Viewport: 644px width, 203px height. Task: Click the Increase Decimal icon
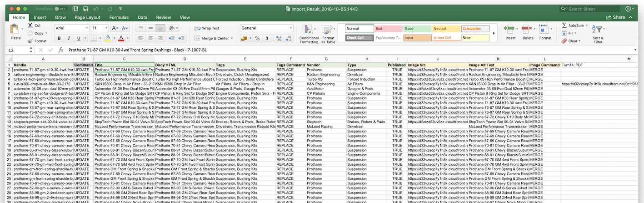[278, 38]
